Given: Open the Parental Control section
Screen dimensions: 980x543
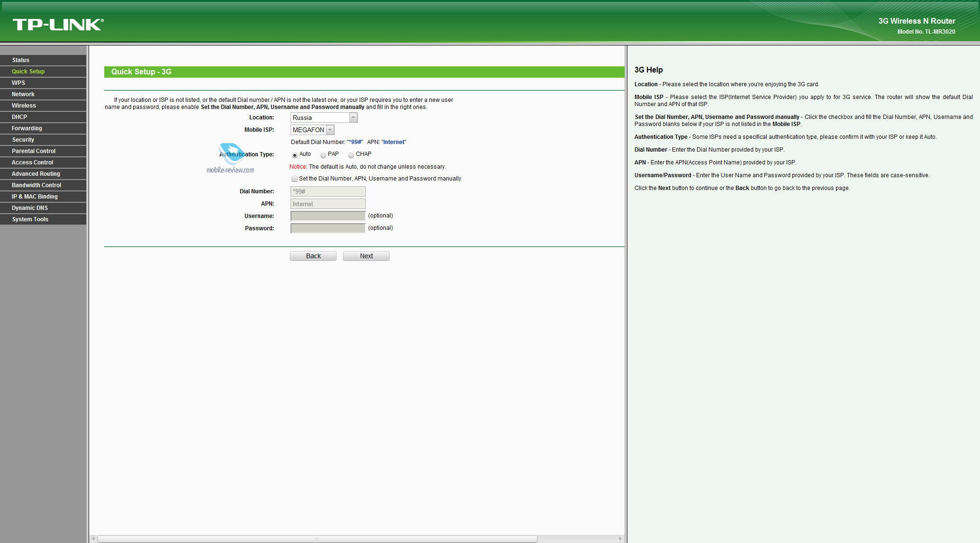Looking at the screenshot, I should pyautogui.click(x=33, y=151).
